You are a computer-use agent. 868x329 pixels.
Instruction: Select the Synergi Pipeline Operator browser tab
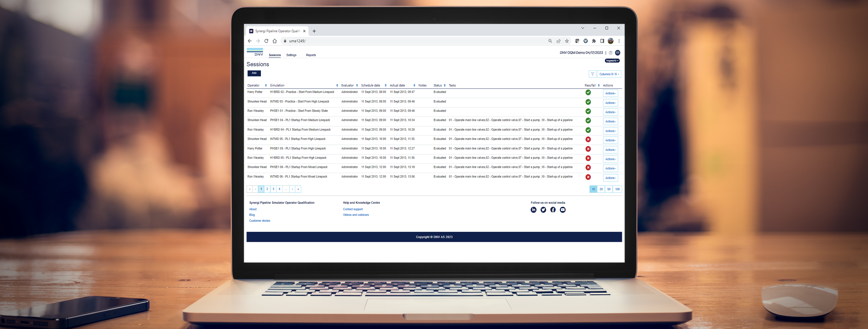point(277,31)
